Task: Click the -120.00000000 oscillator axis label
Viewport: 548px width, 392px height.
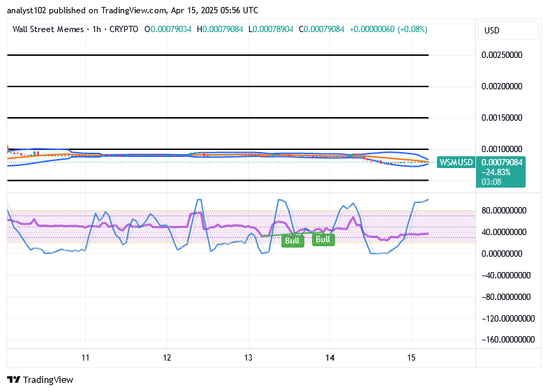Action: pos(508,319)
